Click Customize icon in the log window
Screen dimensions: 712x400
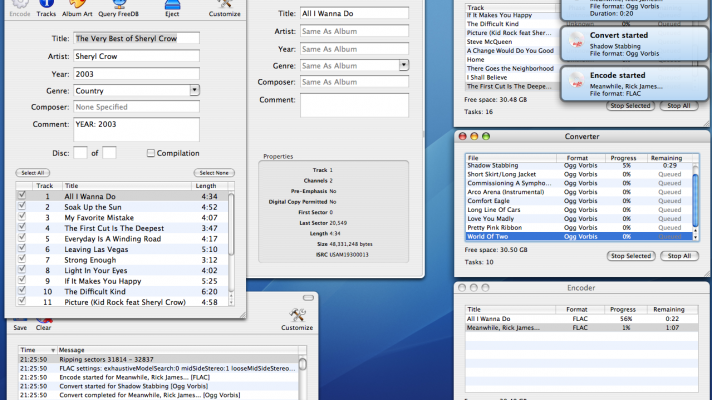click(x=296, y=317)
